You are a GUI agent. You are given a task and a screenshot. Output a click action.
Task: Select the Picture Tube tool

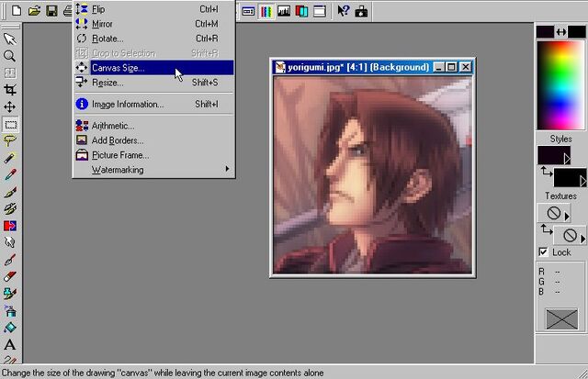10,294
